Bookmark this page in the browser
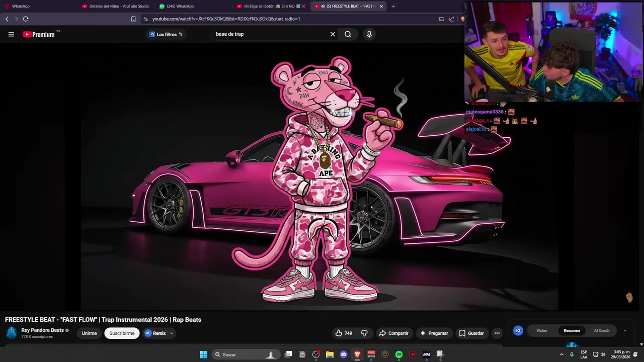 [x=133, y=19]
